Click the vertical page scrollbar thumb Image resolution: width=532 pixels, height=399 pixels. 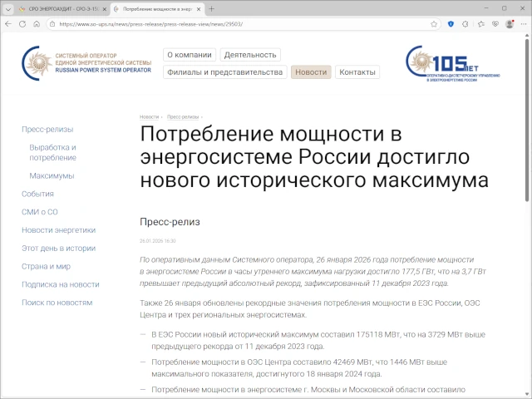click(527, 120)
